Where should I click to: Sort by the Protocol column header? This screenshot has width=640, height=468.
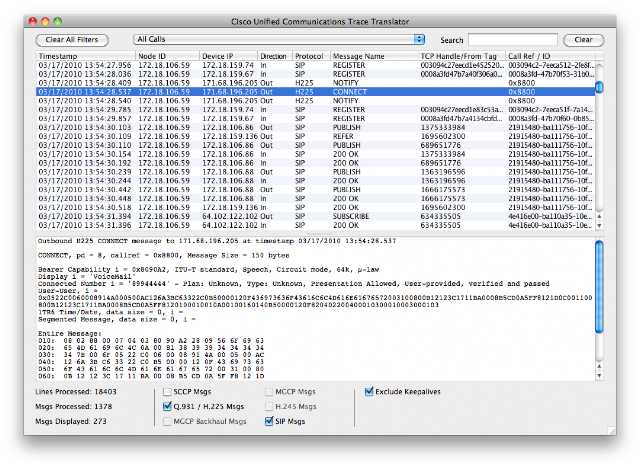coord(311,56)
